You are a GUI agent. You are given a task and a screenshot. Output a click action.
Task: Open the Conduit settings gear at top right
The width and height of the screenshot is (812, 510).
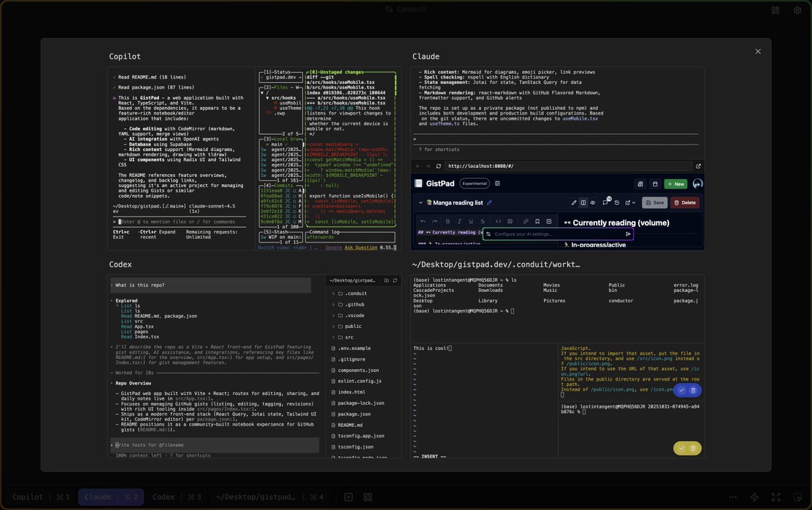click(x=797, y=10)
